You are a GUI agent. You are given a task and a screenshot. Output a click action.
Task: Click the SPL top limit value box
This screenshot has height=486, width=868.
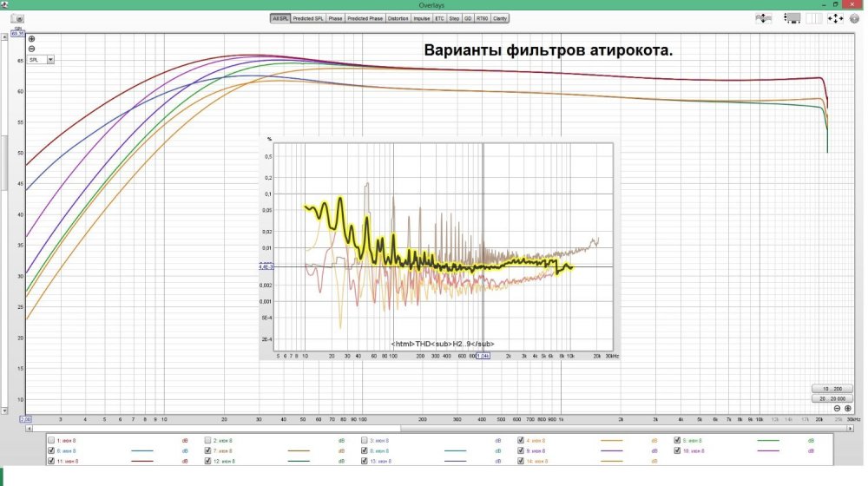(17, 34)
